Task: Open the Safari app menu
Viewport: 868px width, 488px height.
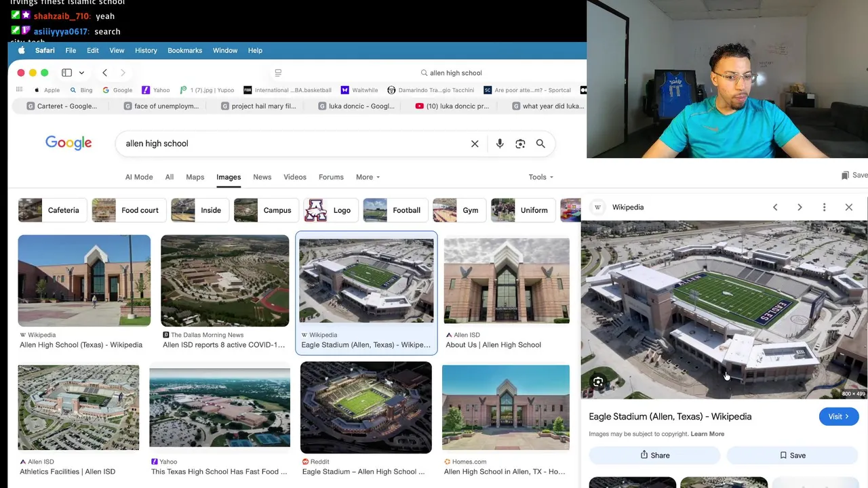Action: point(45,50)
